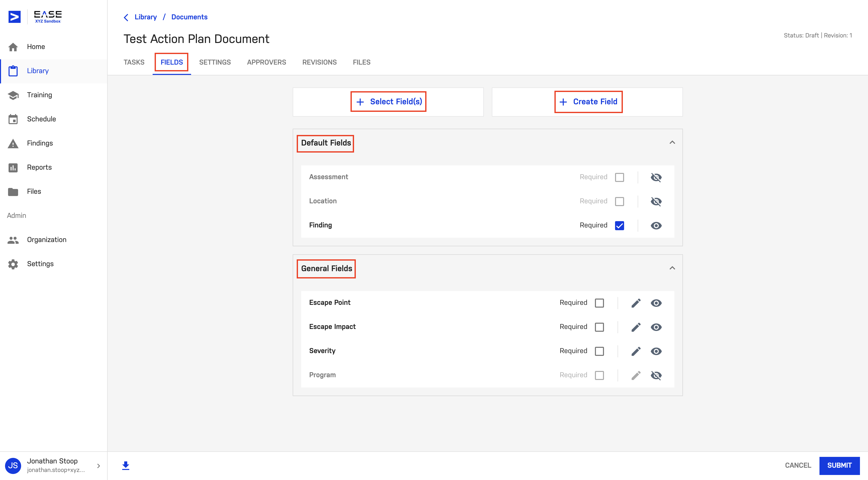The width and height of the screenshot is (868, 480).
Task: Select the FIELDS tab
Action: 171,62
